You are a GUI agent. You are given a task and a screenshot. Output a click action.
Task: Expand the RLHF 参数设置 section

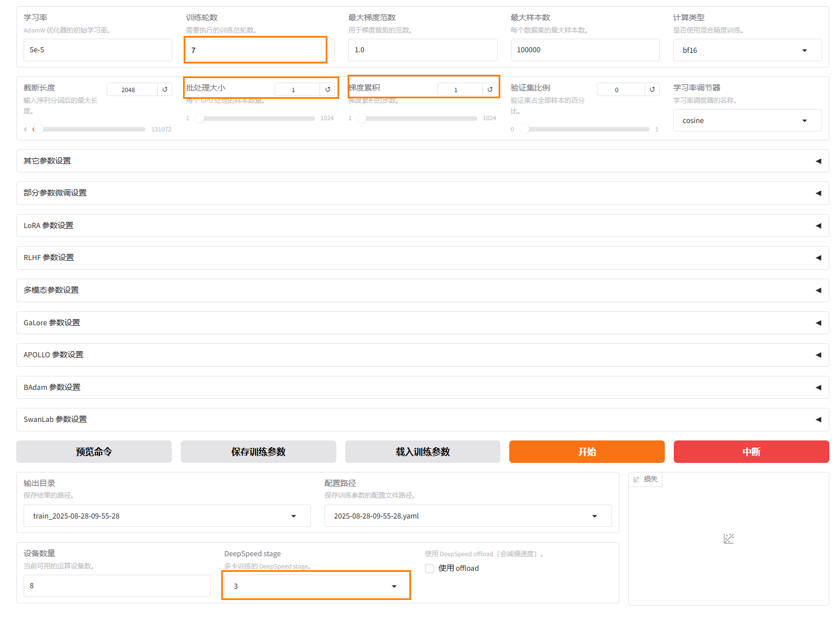tap(422, 258)
